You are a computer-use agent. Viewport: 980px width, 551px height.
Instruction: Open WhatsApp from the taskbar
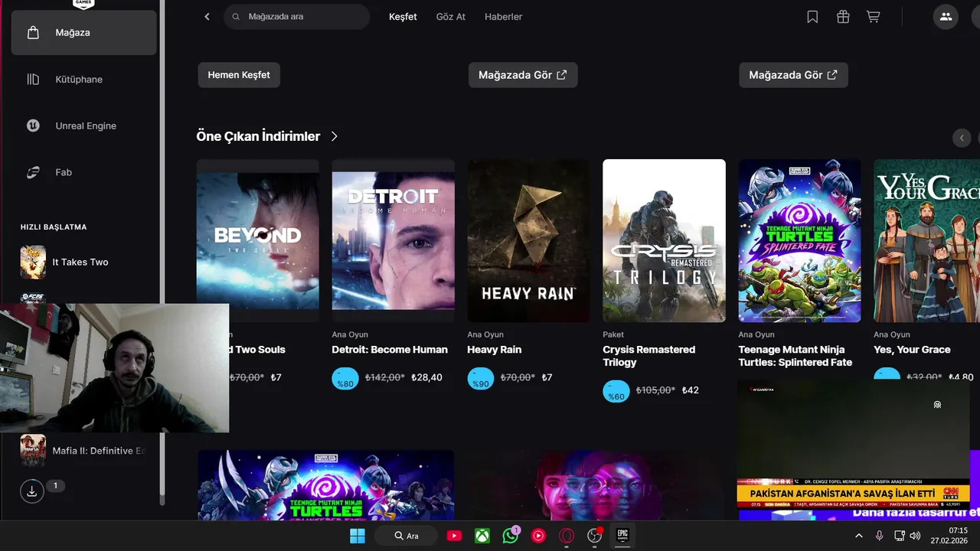click(511, 536)
